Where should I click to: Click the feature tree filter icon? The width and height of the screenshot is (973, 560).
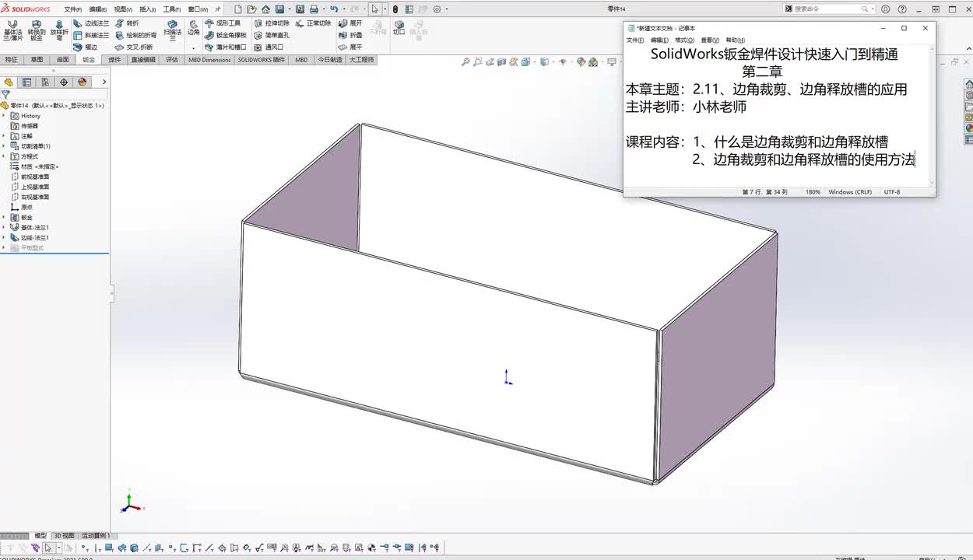(5, 94)
